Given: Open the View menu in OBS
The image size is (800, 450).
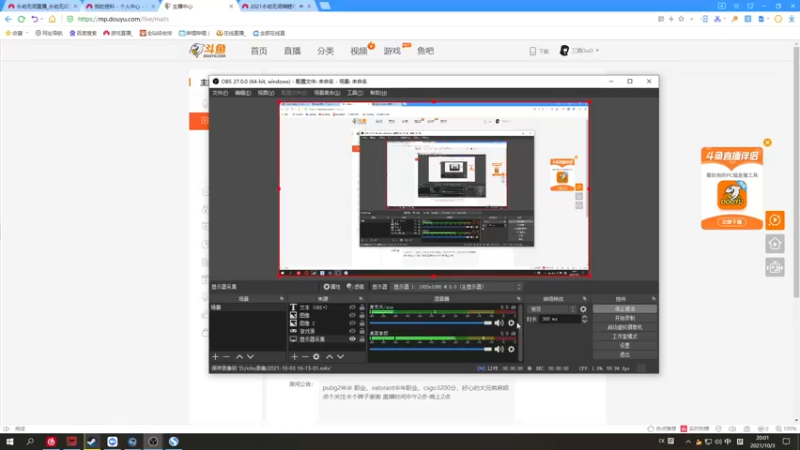Looking at the screenshot, I should [x=266, y=93].
